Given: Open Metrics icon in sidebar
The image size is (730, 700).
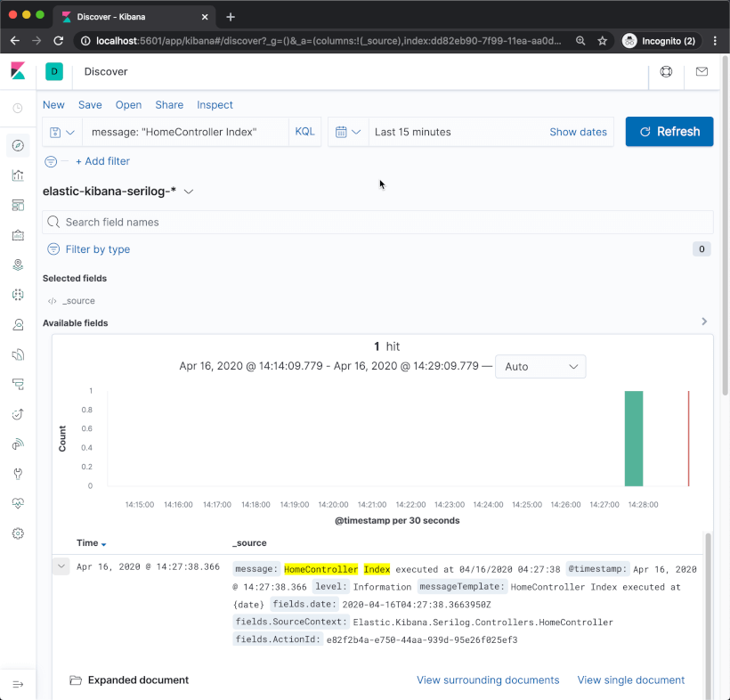Looking at the screenshot, I should coord(18,324).
